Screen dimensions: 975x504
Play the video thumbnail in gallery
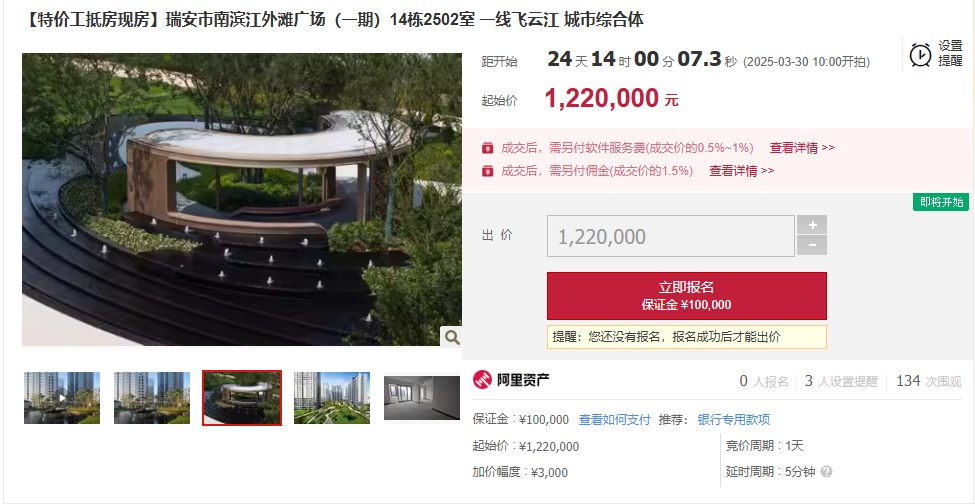coord(62,398)
